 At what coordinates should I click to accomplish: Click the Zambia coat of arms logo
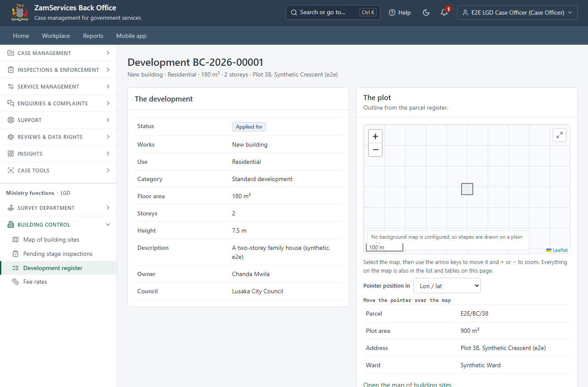coord(20,12)
